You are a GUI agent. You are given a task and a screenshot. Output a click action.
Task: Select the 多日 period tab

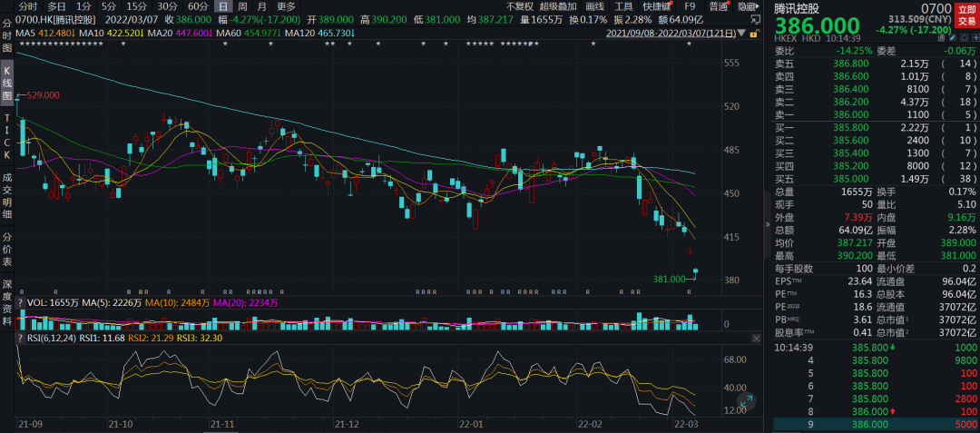pos(56,6)
